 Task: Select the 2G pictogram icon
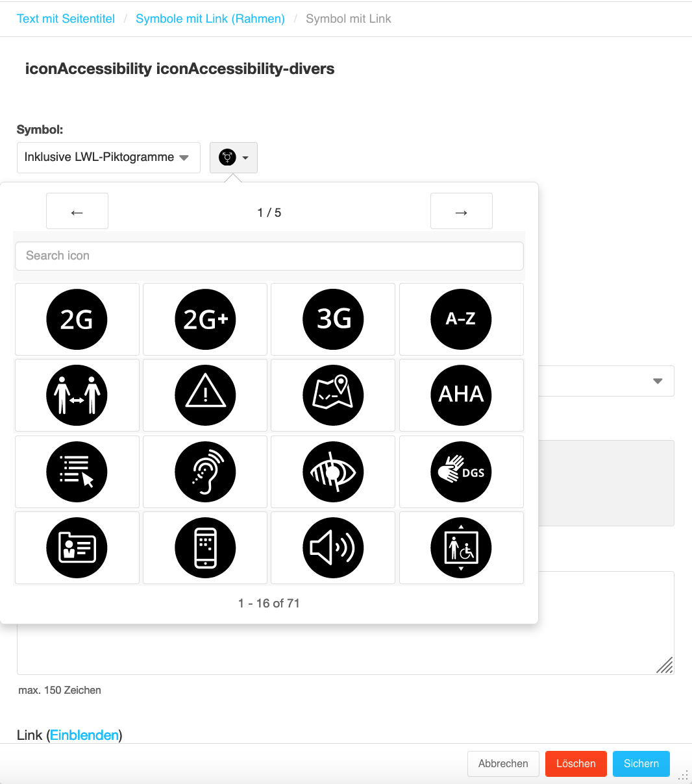click(77, 319)
